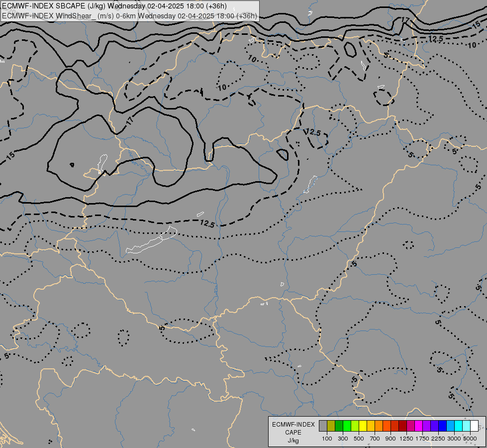
Task: Pick the brick-red legend swatch
Action: pyautogui.click(x=395, y=426)
